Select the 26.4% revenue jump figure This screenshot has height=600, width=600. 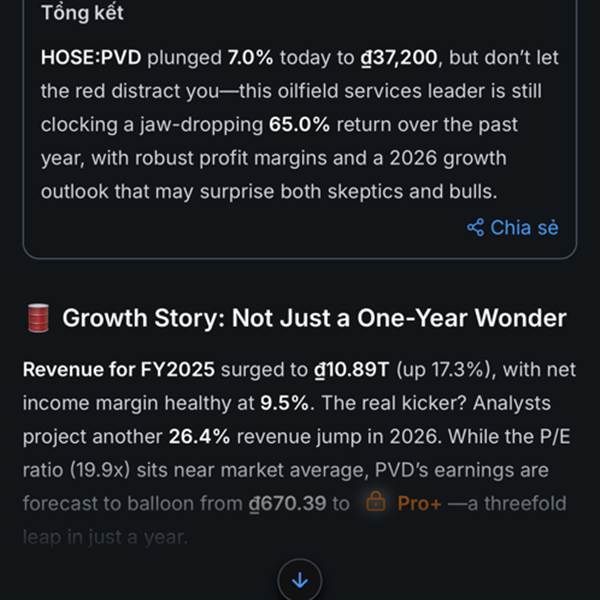point(199,436)
